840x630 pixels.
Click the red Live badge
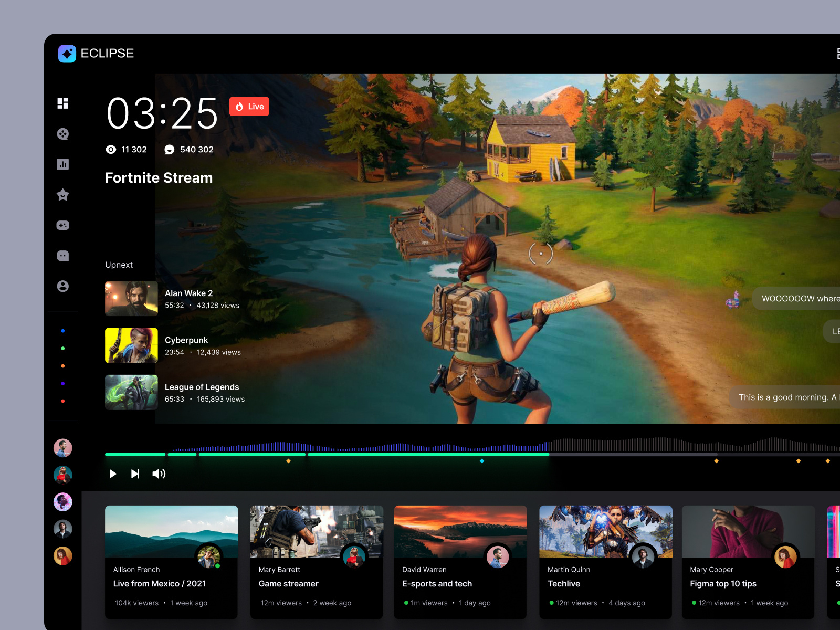(x=249, y=107)
